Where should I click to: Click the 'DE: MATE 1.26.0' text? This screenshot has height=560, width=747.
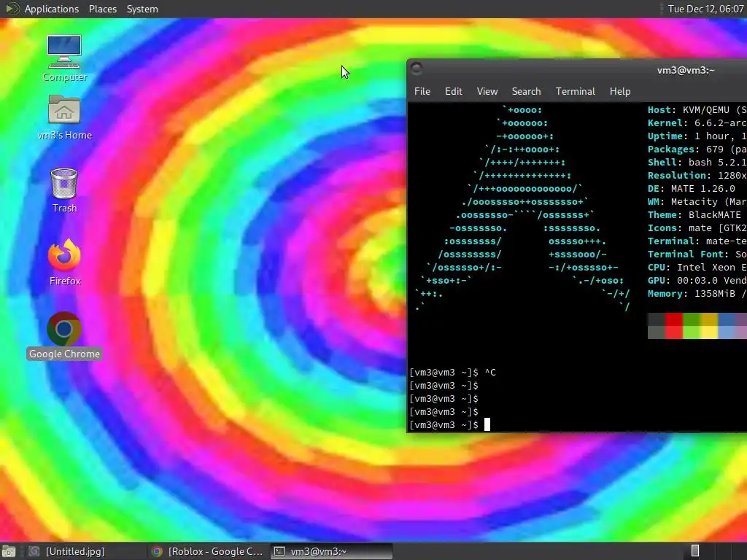(x=692, y=189)
